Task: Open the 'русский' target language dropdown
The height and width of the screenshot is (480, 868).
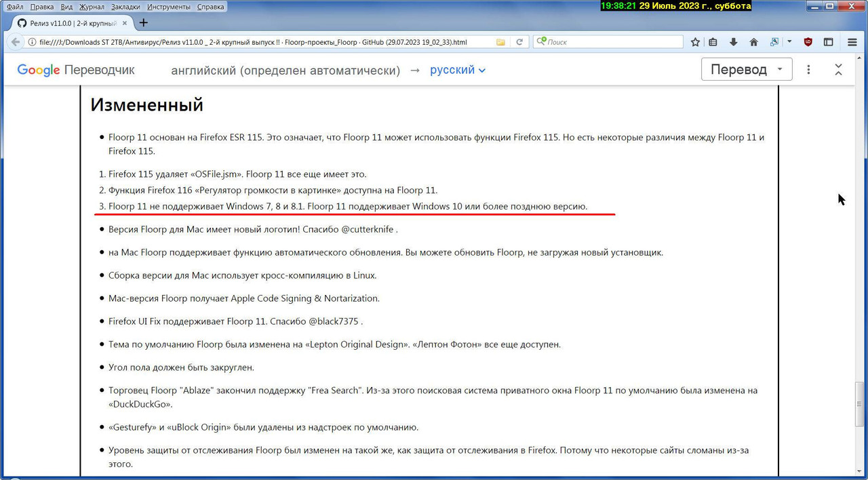Action: pos(458,70)
